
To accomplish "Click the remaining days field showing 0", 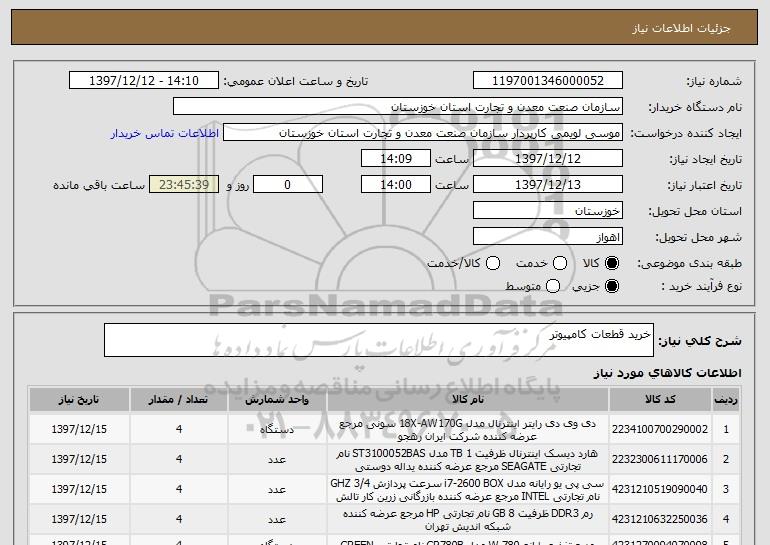I will pyautogui.click(x=288, y=185).
